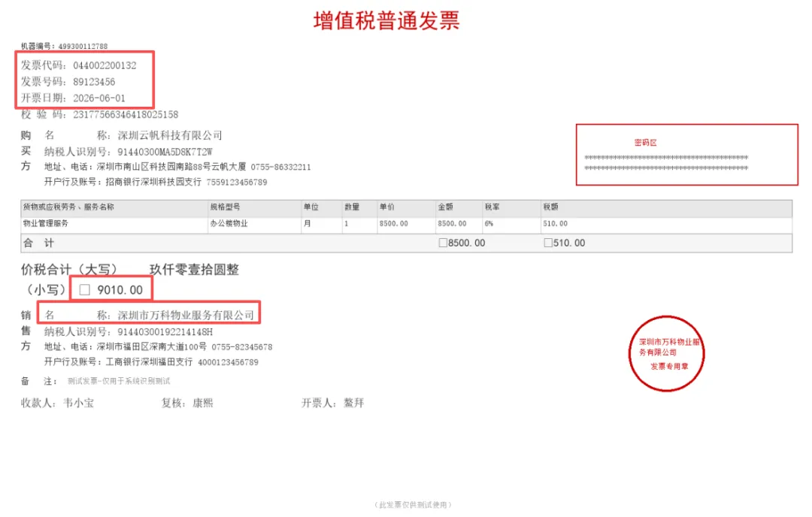Viewport: 812px width, 517px height.
Task: Click issuer name 鳌拜
Action: pyautogui.click(x=353, y=403)
